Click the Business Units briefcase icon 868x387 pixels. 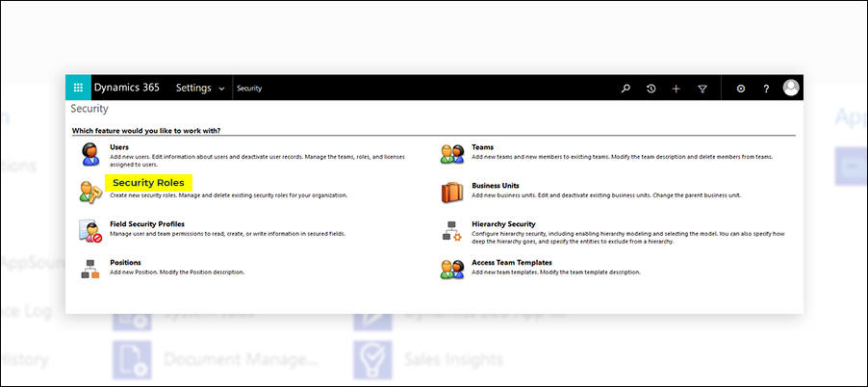pyautogui.click(x=451, y=193)
